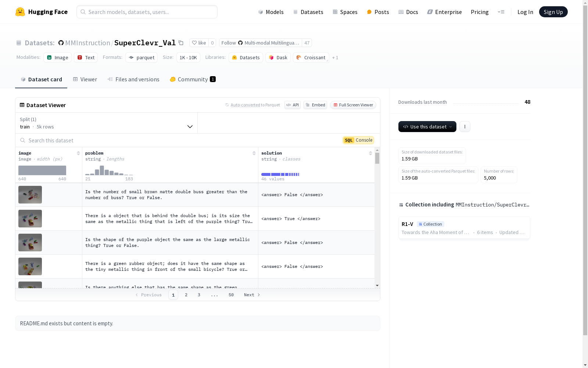The image size is (588, 368).
Task: Click the follower count 47
Action: click(307, 43)
